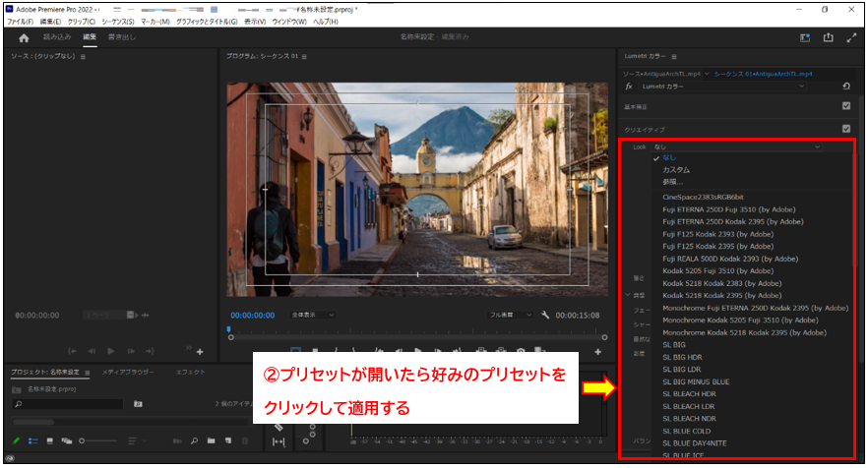Viewport: 868px width, 468px height.
Task: Open the Source monitor panel menu
Action: point(83,56)
